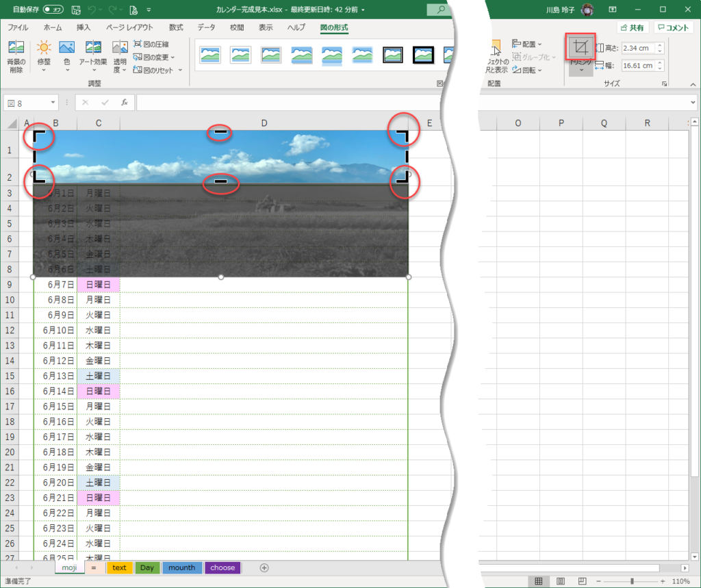701x588 pixels.
Task: Switch to the 数式 tab
Action: click(x=176, y=27)
